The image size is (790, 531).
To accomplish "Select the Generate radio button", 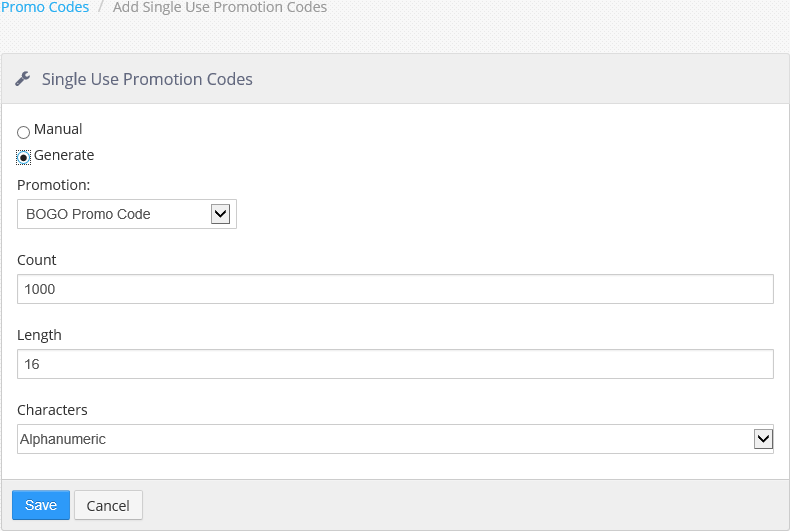I will (x=23, y=157).
